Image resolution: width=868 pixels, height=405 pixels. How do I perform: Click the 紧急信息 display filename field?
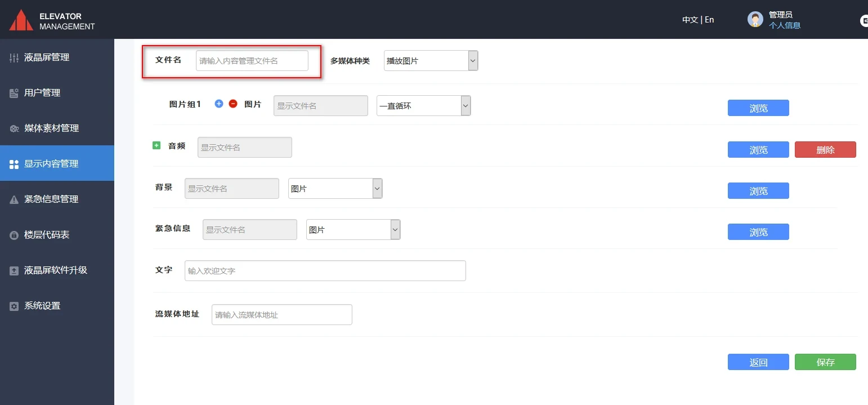(x=250, y=230)
